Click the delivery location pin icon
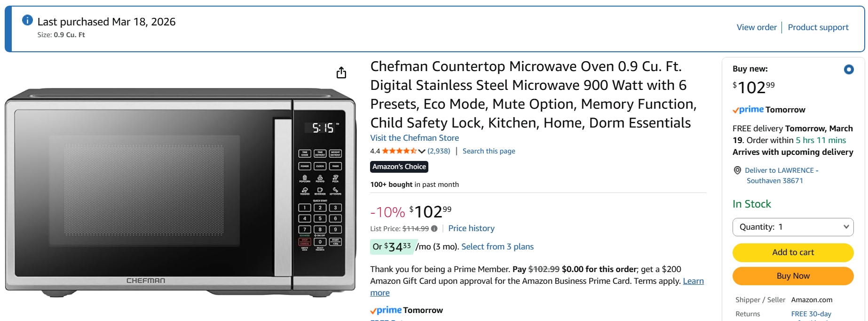The width and height of the screenshot is (868, 321). point(737,170)
